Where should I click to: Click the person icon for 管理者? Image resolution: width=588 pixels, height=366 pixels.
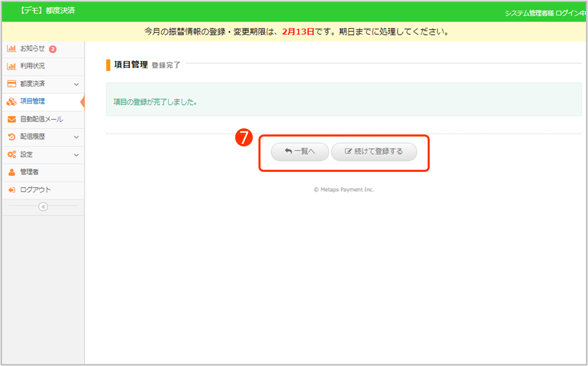[x=11, y=172]
